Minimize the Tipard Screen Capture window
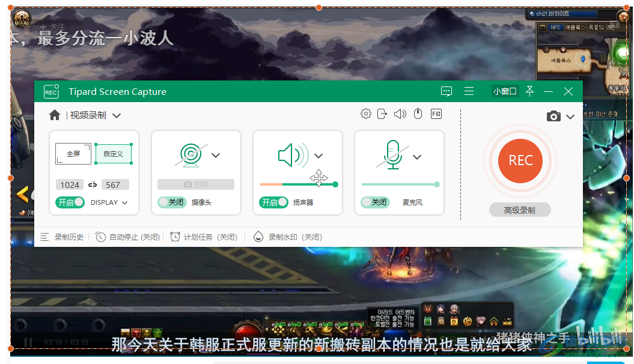 tap(548, 92)
